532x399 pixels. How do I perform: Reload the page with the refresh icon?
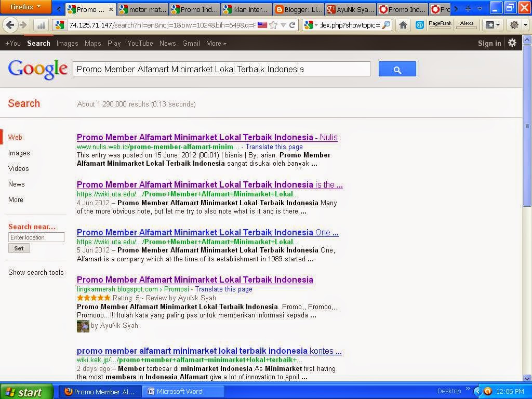click(292, 25)
